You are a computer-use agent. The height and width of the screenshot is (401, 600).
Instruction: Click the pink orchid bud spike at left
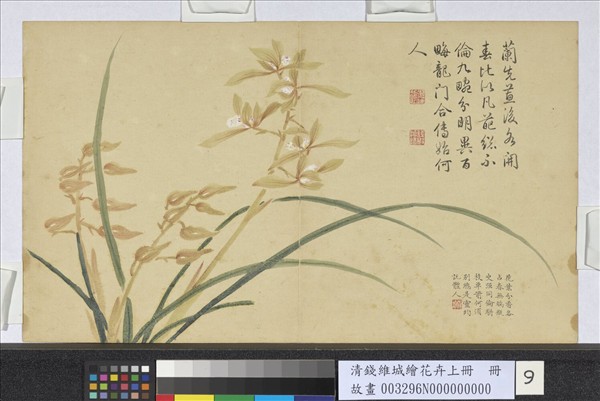pyautogui.click(x=92, y=191)
